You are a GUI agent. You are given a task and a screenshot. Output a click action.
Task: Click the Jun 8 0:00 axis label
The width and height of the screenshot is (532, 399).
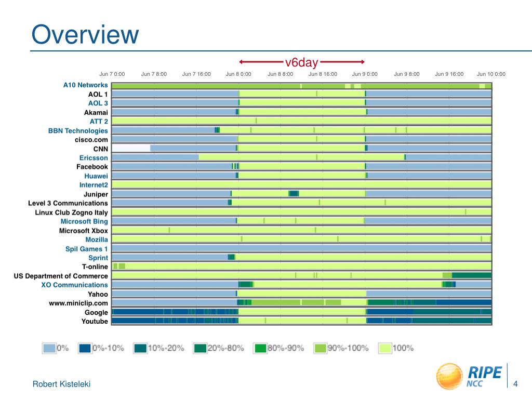tap(238, 74)
